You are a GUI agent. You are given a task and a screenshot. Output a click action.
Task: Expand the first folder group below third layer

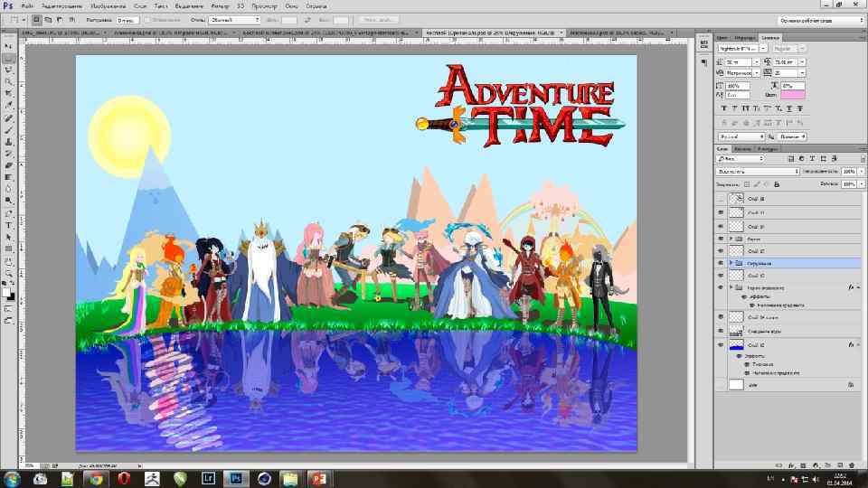(731, 239)
